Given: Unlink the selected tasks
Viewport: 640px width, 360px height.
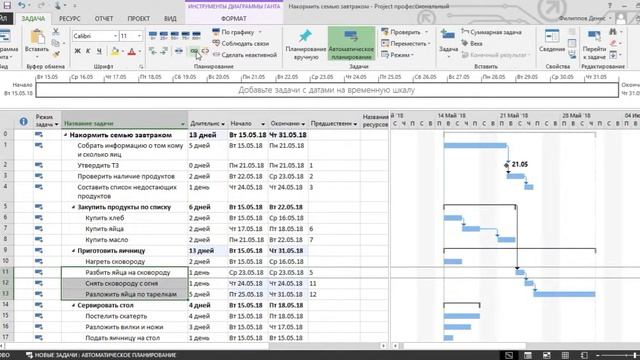Looking at the screenshot, I should coord(205,51).
